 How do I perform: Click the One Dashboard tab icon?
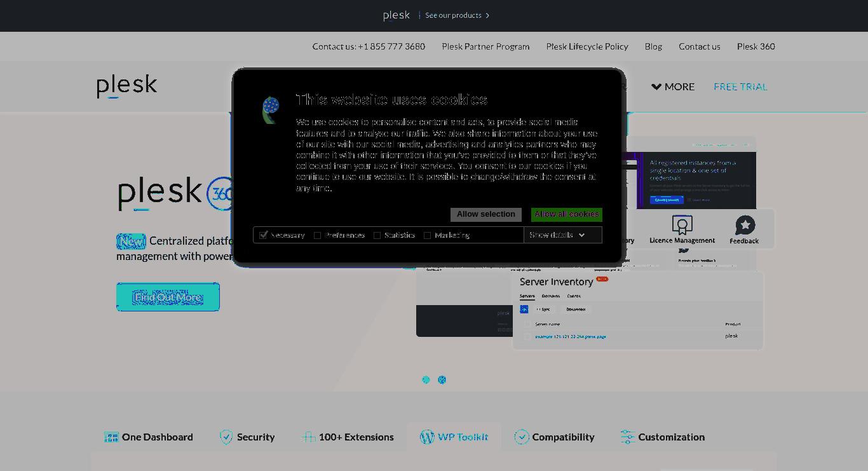(111, 437)
